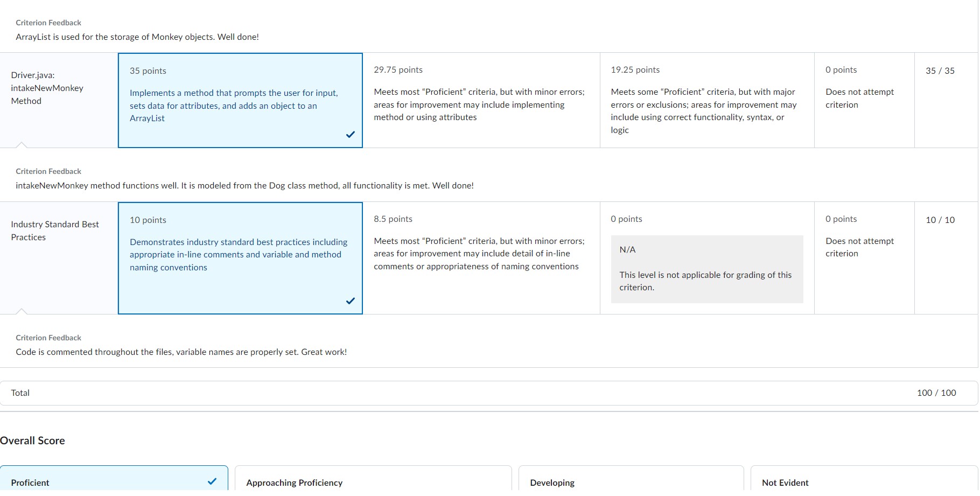Collapse the Driver.java criterion feedback section
The width and height of the screenshot is (980, 496).
point(22,145)
